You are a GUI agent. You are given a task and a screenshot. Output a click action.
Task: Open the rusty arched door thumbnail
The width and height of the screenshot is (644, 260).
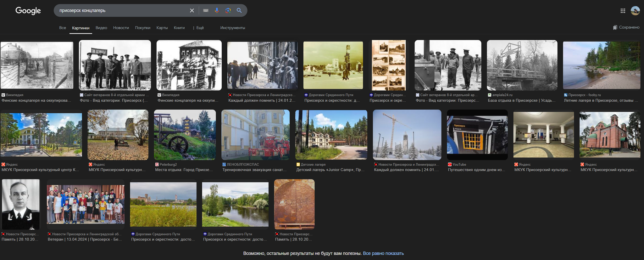click(x=294, y=204)
